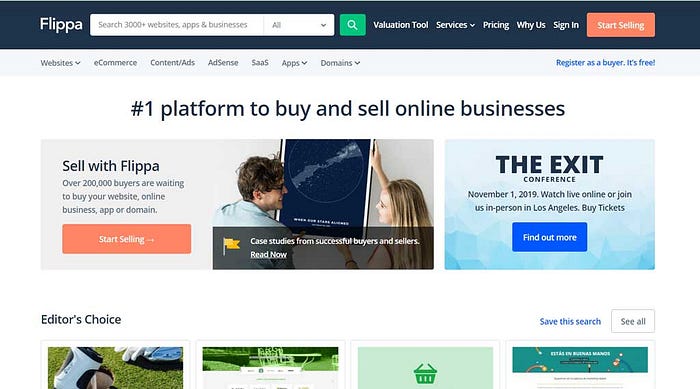Click Find out more button
Image resolution: width=700 pixels, height=389 pixels.
pyautogui.click(x=550, y=237)
